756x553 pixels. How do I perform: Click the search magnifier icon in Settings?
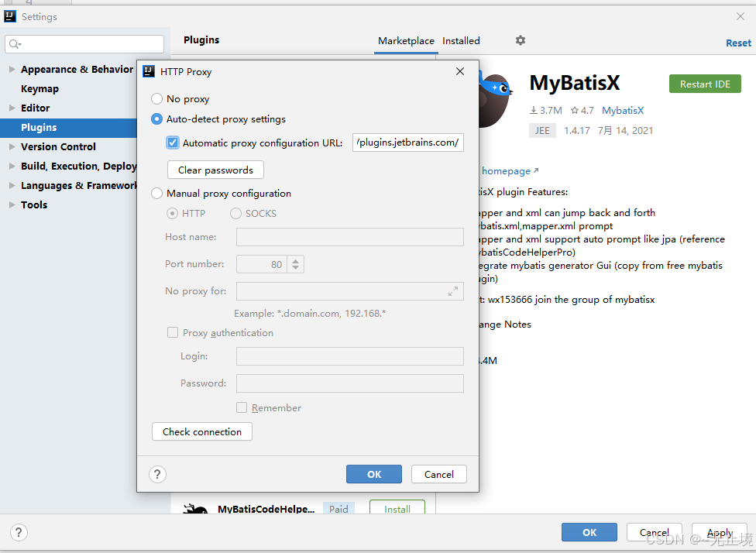(x=15, y=44)
